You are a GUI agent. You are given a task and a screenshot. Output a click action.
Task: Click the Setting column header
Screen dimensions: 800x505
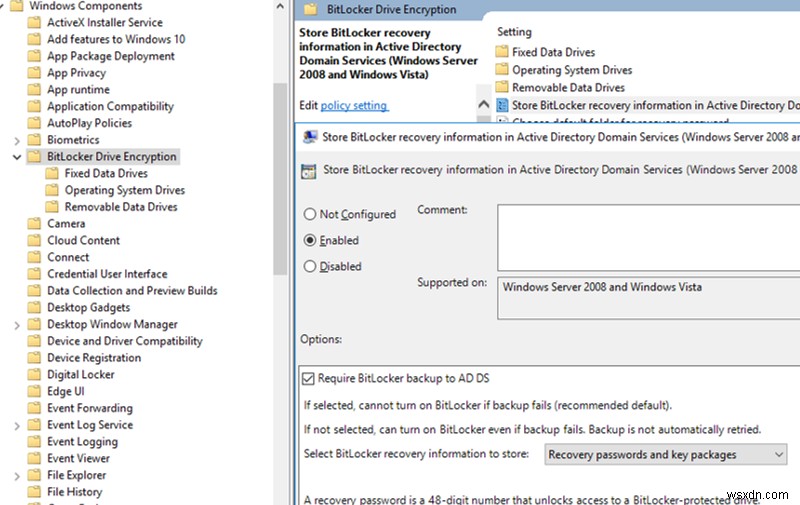(514, 32)
